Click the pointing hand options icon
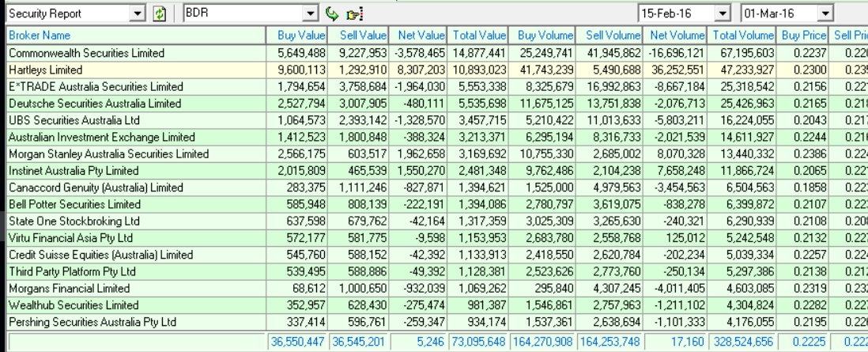This screenshot has height=352, width=868. click(x=353, y=14)
